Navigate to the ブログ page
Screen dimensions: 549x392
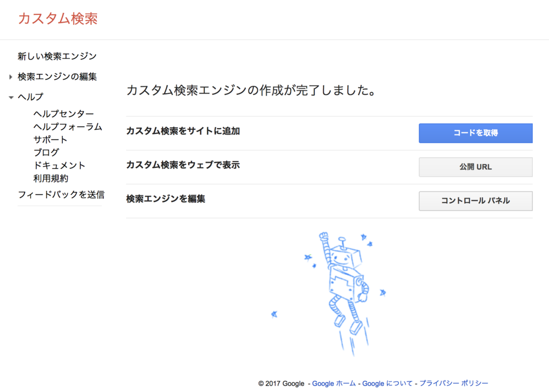click(x=48, y=152)
